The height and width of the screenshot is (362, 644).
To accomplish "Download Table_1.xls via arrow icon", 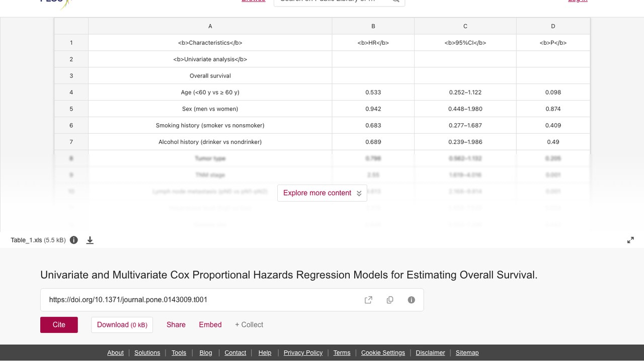I will click(x=90, y=240).
